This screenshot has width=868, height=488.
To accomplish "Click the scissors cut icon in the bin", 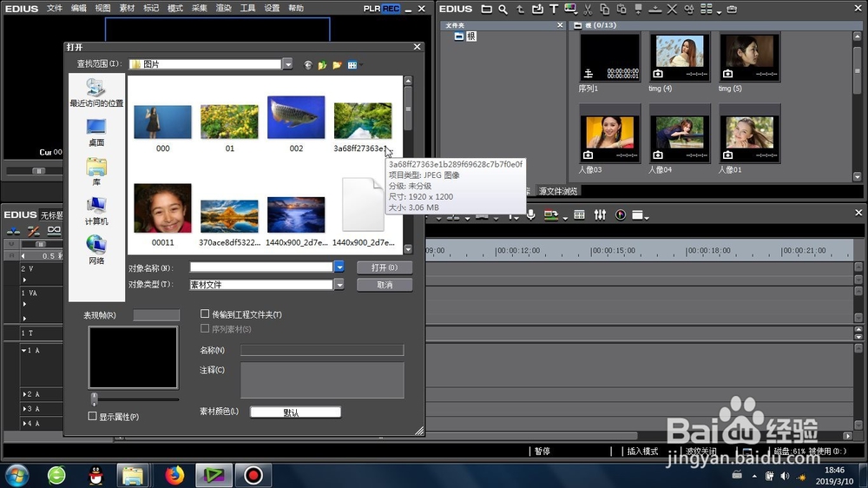I will 588,9.
